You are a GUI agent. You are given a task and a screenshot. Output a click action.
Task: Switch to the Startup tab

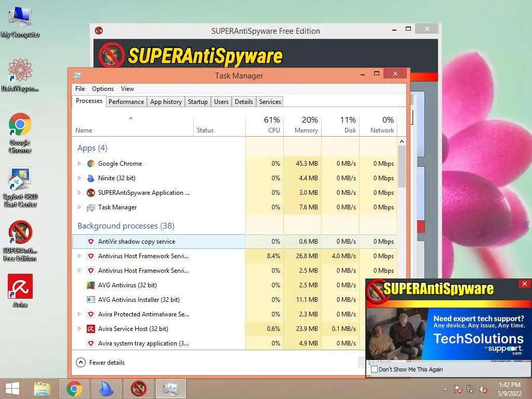tap(198, 102)
